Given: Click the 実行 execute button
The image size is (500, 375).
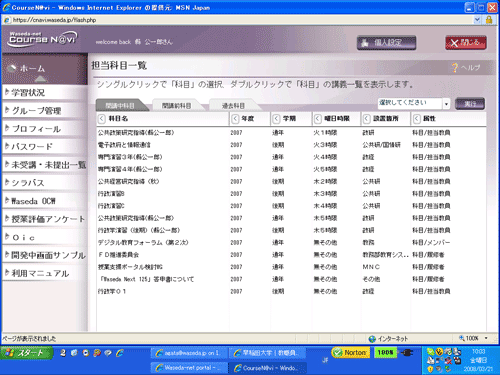Looking at the screenshot, I should [x=470, y=104].
